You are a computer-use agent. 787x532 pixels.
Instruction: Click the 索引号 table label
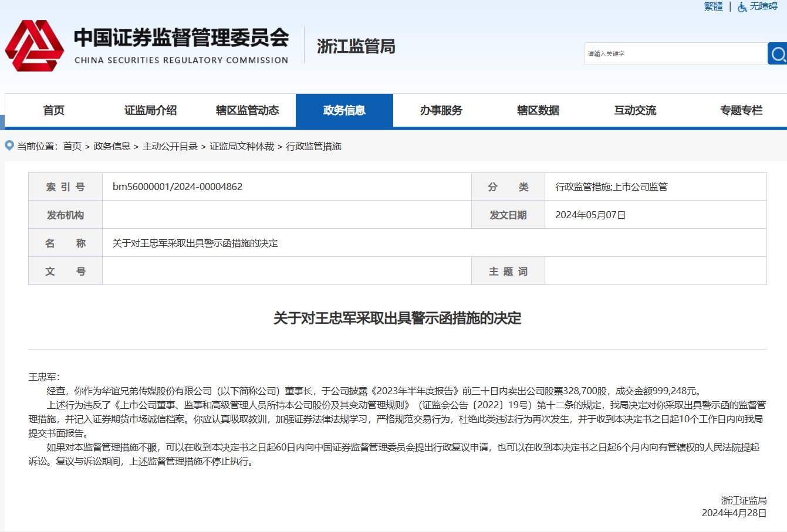click(x=65, y=187)
